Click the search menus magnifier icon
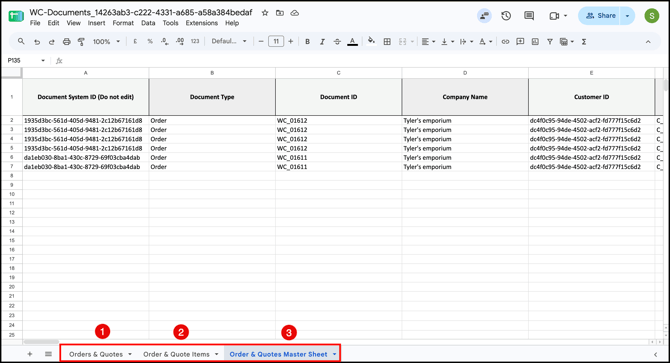The height and width of the screenshot is (363, 670). [21, 41]
